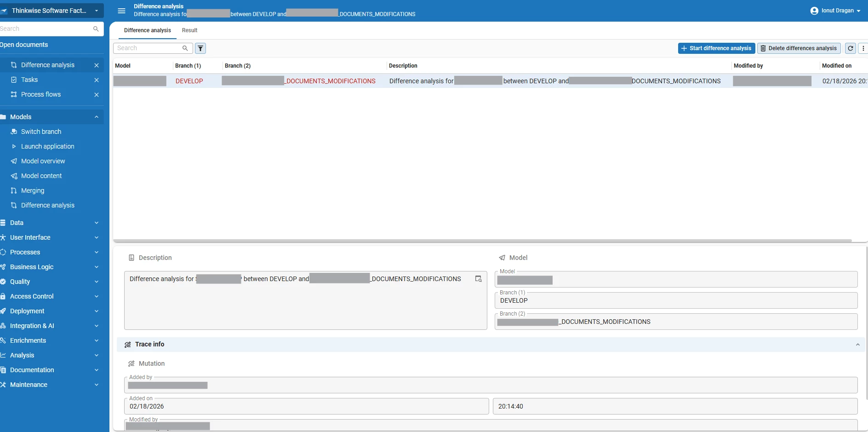Screen dimensions: 868x432
Task: Expand the Documentation menu group
Action: point(97,370)
